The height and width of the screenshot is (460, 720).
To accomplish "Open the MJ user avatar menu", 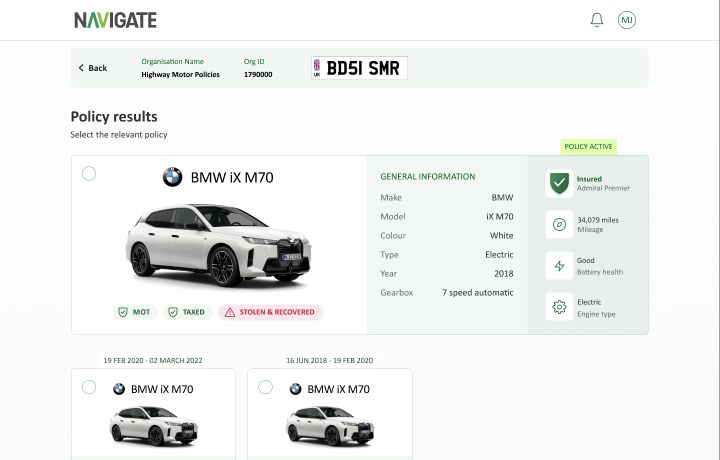I will (627, 20).
